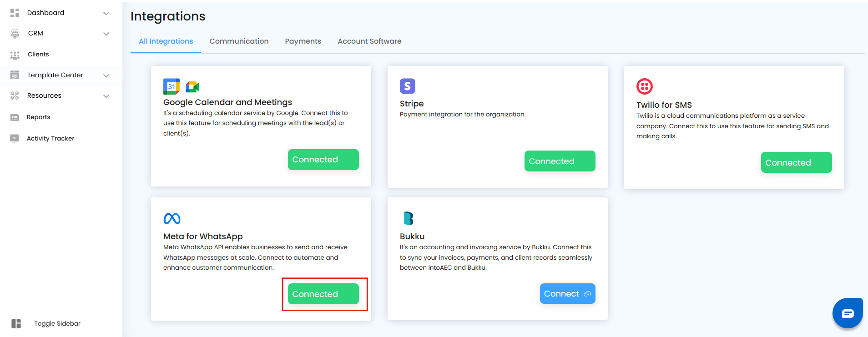This screenshot has width=868, height=337.
Task: Select the Account Software tab
Action: [369, 41]
